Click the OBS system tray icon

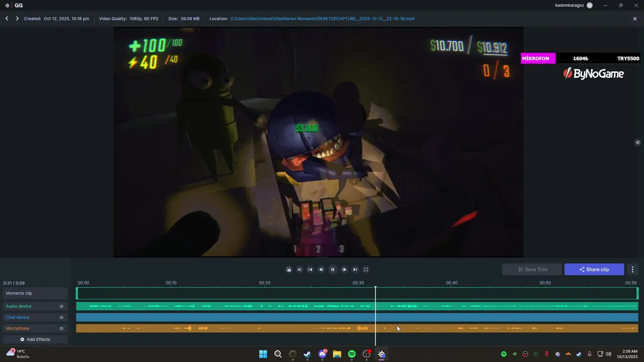(525, 354)
